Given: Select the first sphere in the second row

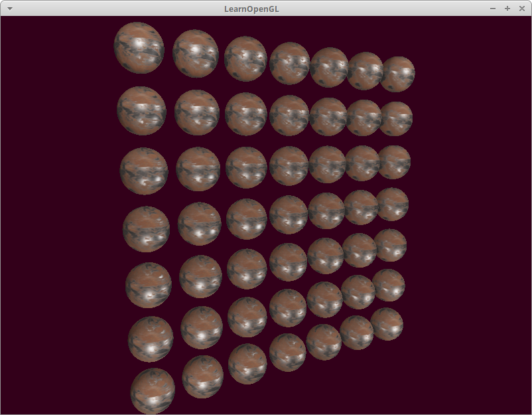Looking at the screenshot, I should click(x=141, y=110).
